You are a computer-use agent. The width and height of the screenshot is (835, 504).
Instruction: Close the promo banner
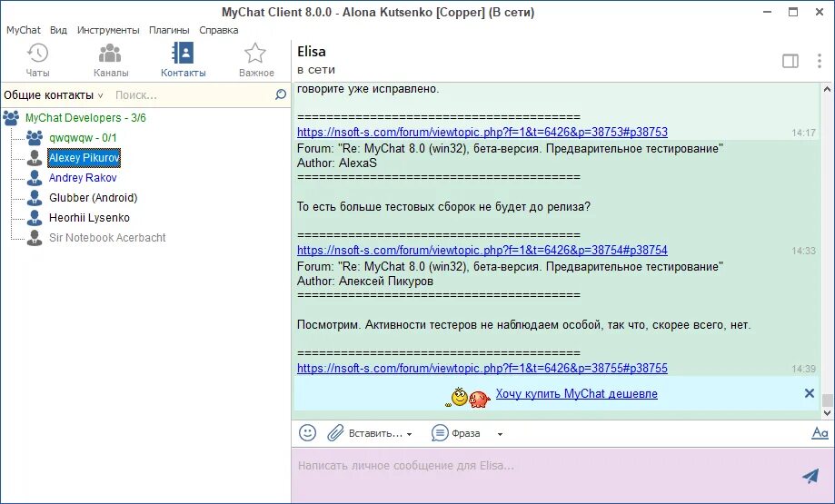[809, 393]
